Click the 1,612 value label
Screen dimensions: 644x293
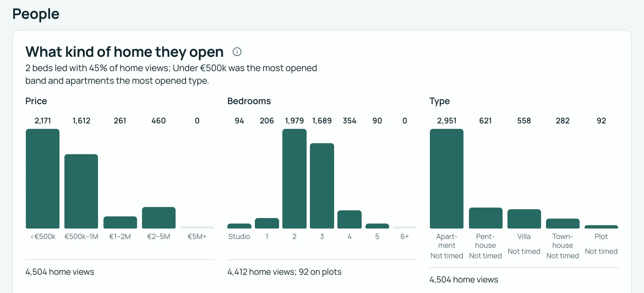(81, 121)
